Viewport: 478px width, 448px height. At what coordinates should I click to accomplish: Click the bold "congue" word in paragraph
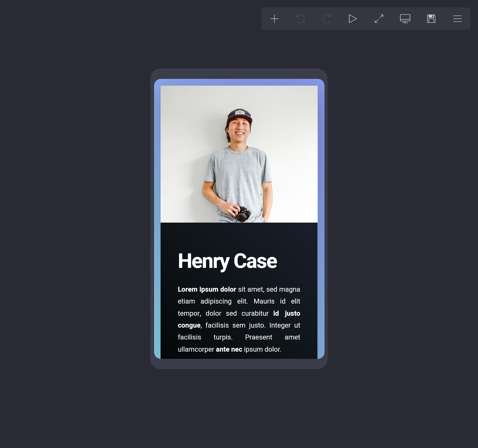coord(189,325)
